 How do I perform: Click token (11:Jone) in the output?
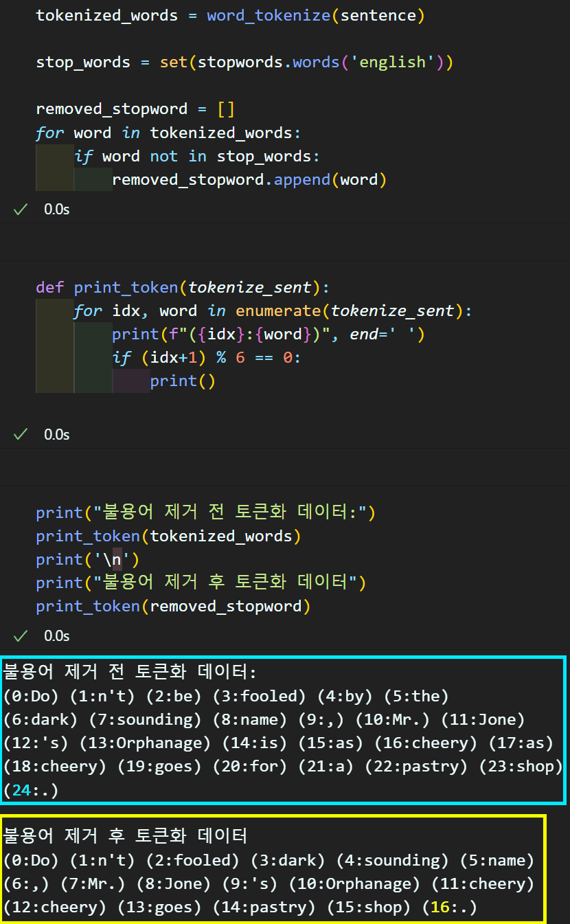483,719
